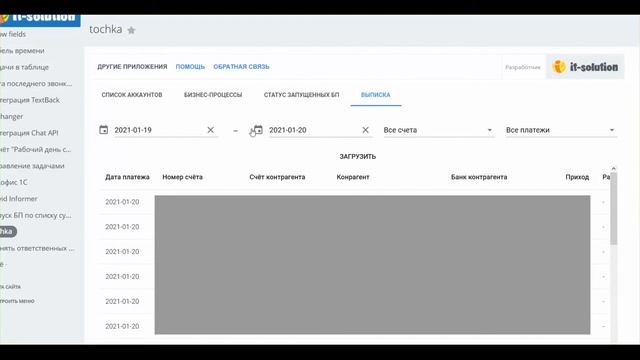Click the tochka page title
The width and height of the screenshot is (640, 360).
pyautogui.click(x=106, y=29)
